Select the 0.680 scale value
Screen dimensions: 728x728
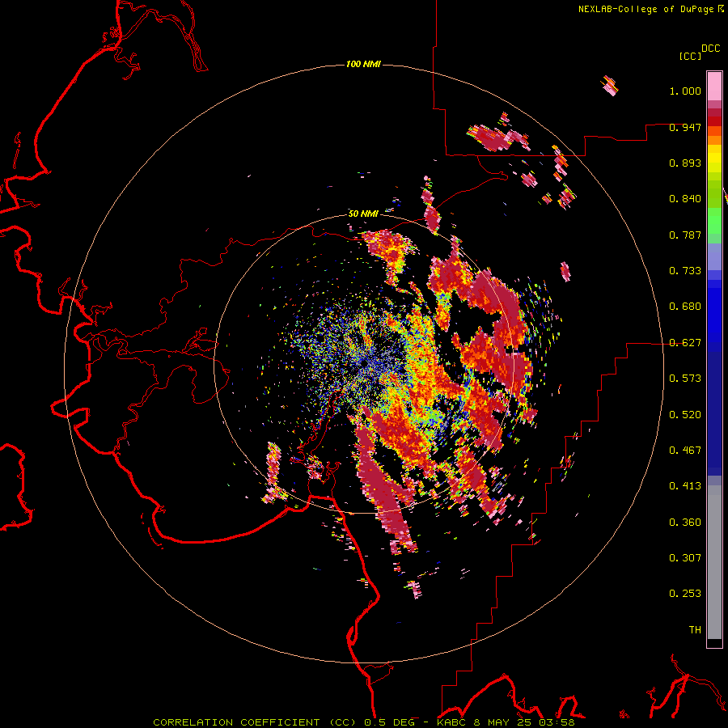coord(685,307)
